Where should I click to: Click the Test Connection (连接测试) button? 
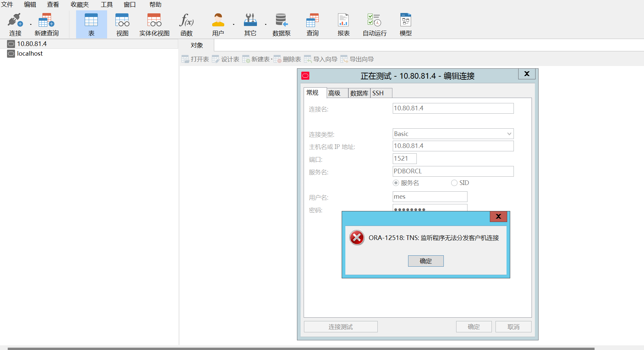click(341, 327)
